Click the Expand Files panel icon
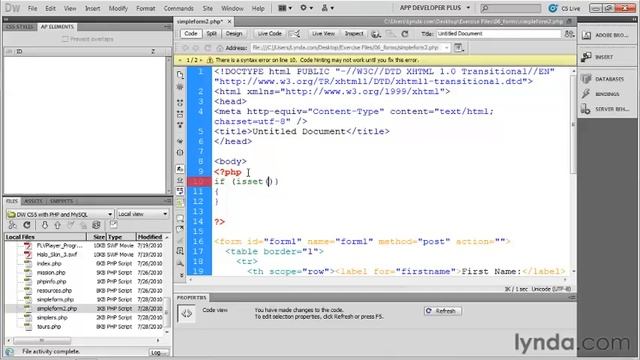Image resolution: width=640 pixels, height=360 pixels. (113, 225)
